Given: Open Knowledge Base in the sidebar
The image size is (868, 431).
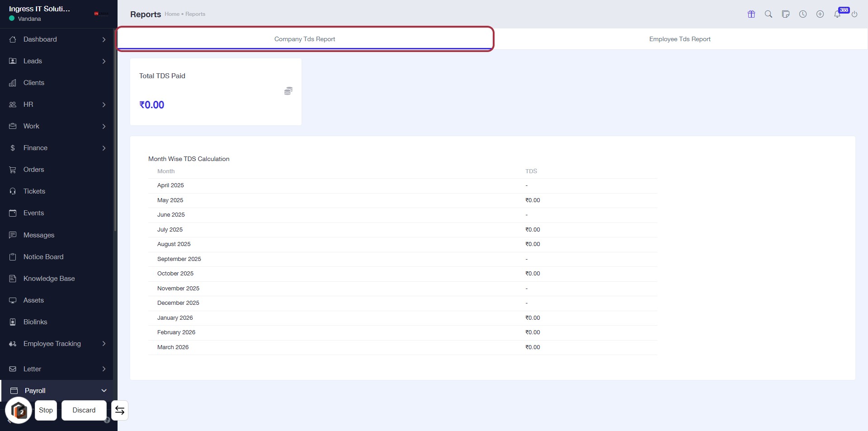Looking at the screenshot, I should pyautogui.click(x=49, y=279).
